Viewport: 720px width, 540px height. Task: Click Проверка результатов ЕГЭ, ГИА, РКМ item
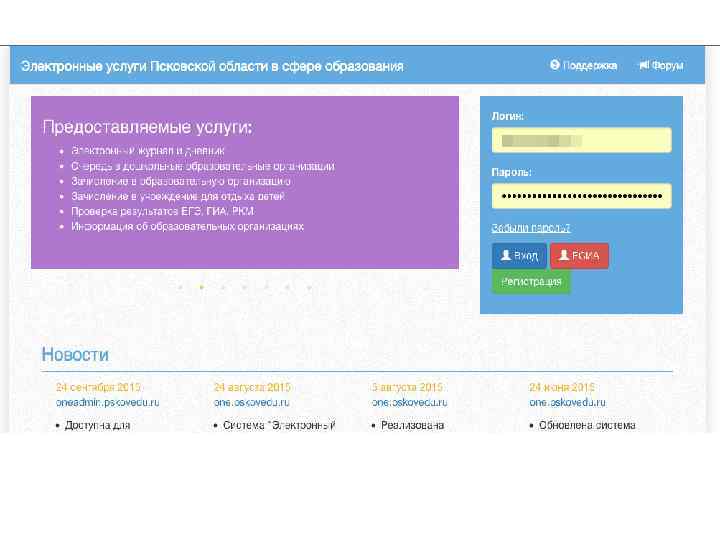click(x=163, y=211)
